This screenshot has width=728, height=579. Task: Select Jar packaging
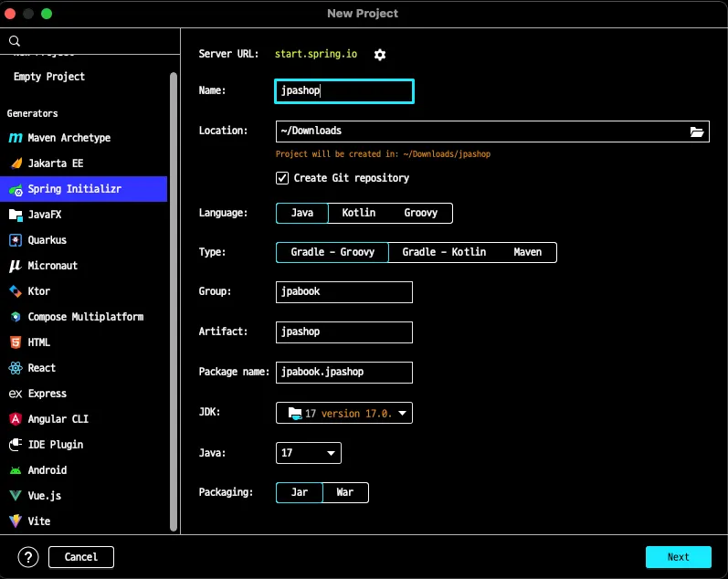pyautogui.click(x=299, y=492)
